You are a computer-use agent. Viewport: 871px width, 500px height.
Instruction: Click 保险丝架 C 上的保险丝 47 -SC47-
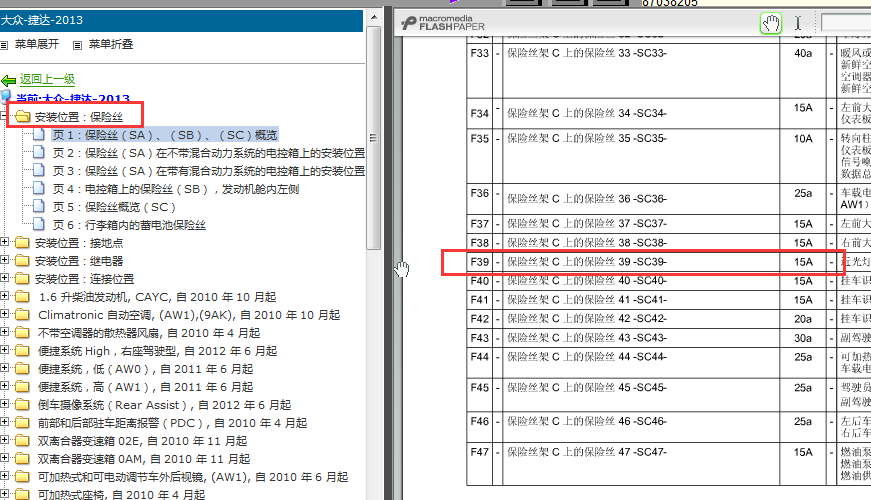pyautogui.click(x=587, y=452)
